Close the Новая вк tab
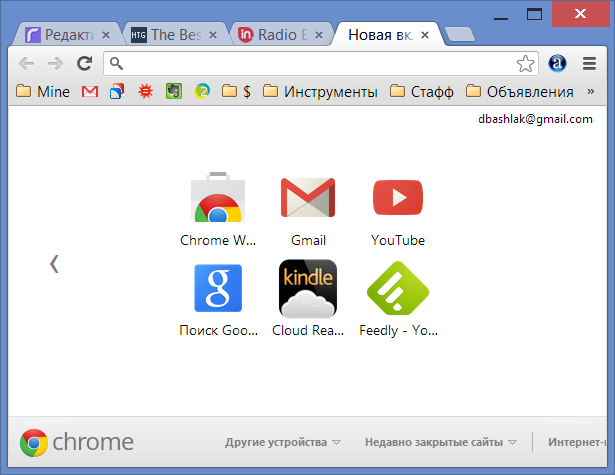 tap(424, 35)
